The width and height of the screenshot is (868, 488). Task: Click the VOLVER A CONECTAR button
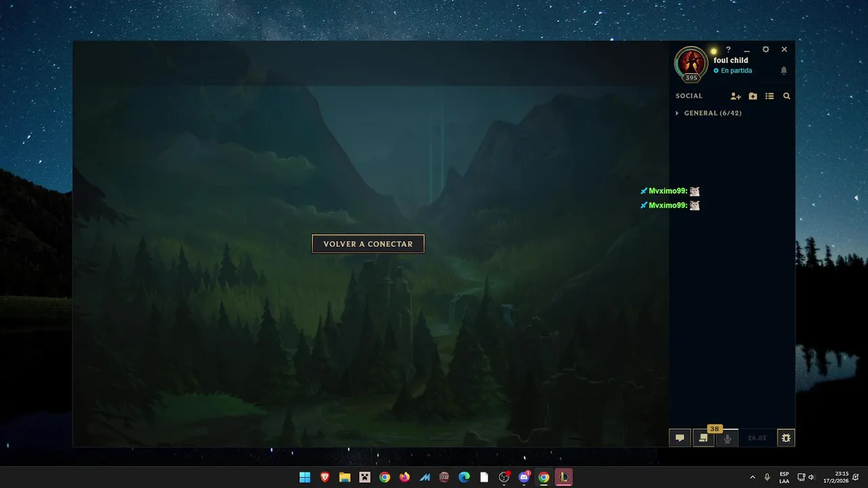[368, 244]
